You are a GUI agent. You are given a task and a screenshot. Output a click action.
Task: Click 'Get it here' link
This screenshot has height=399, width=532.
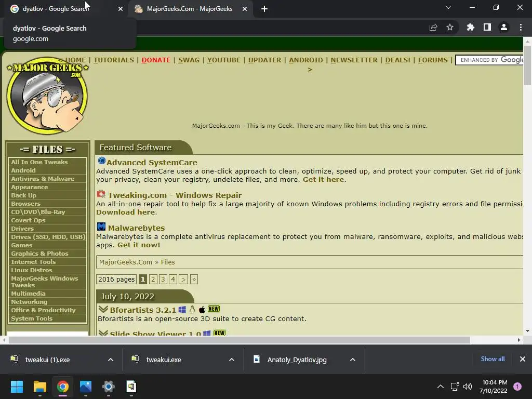coord(323,179)
